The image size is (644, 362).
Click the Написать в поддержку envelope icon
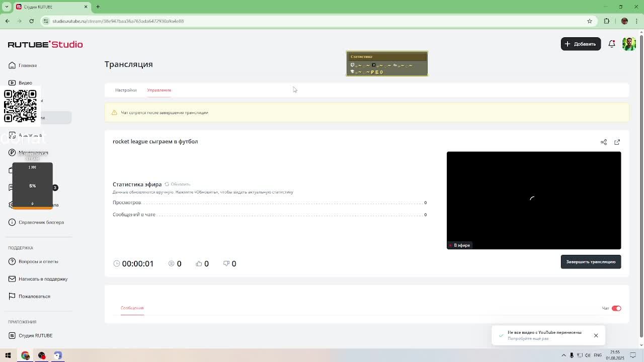pos(12,279)
